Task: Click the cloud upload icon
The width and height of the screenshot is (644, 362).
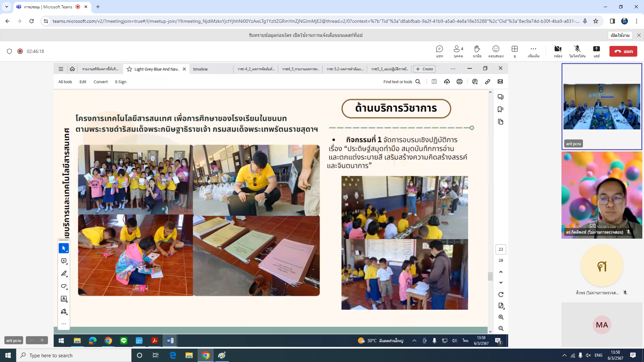Action: [x=447, y=81]
